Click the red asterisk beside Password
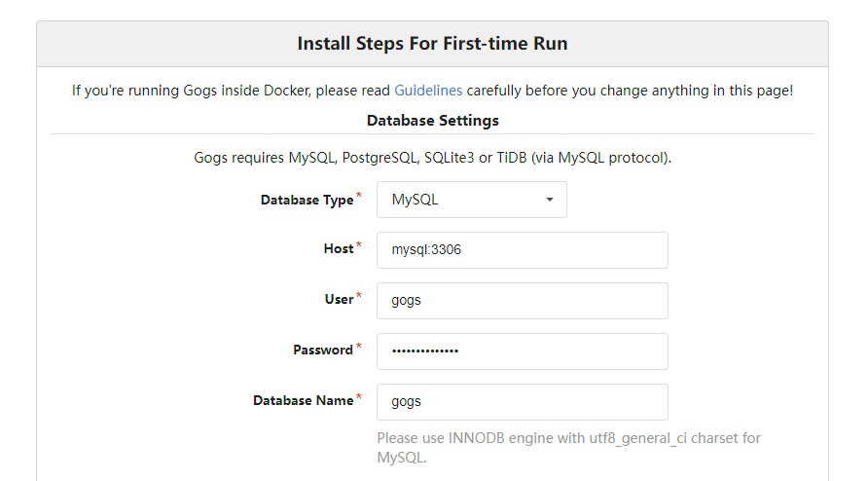This screenshot has height=481, width=868. coord(359,346)
